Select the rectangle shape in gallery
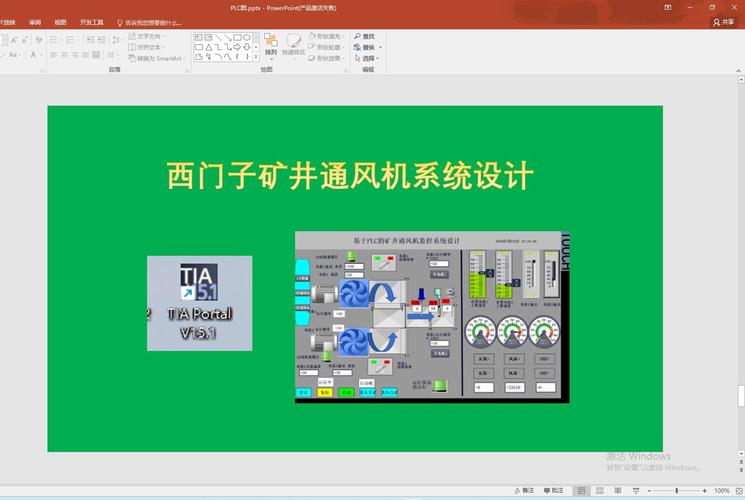 click(237, 38)
